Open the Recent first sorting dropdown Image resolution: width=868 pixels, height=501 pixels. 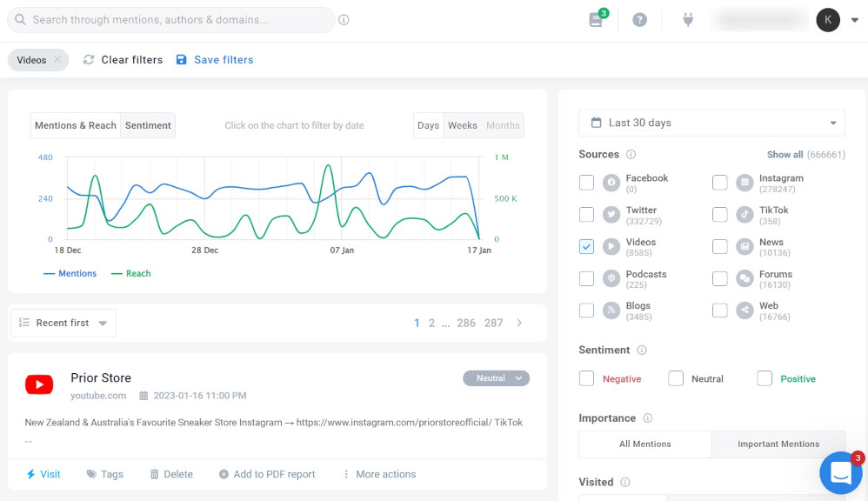pyautogui.click(x=63, y=323)
